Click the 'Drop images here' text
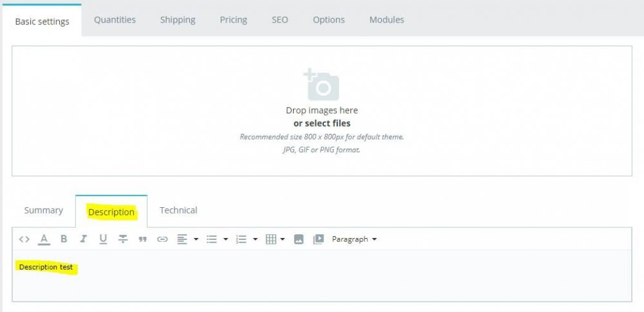 tap(322, 110)
